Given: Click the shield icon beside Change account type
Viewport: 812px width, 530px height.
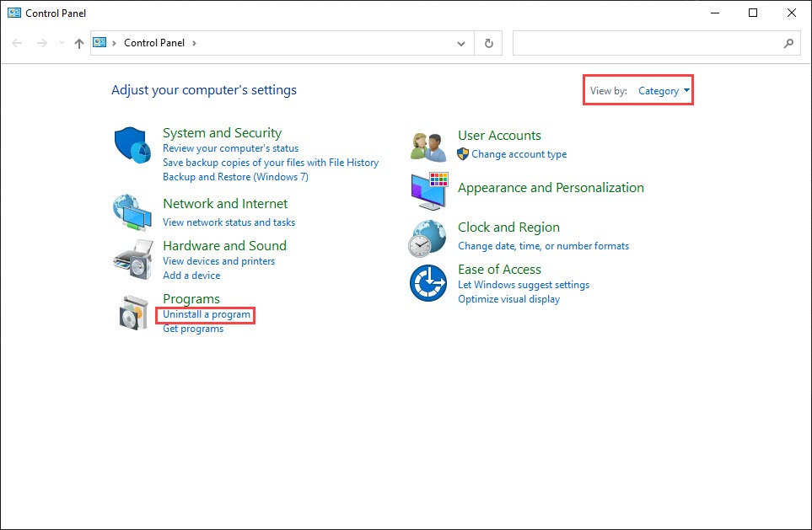Looking at the screenshot, I should click(463, 153).
